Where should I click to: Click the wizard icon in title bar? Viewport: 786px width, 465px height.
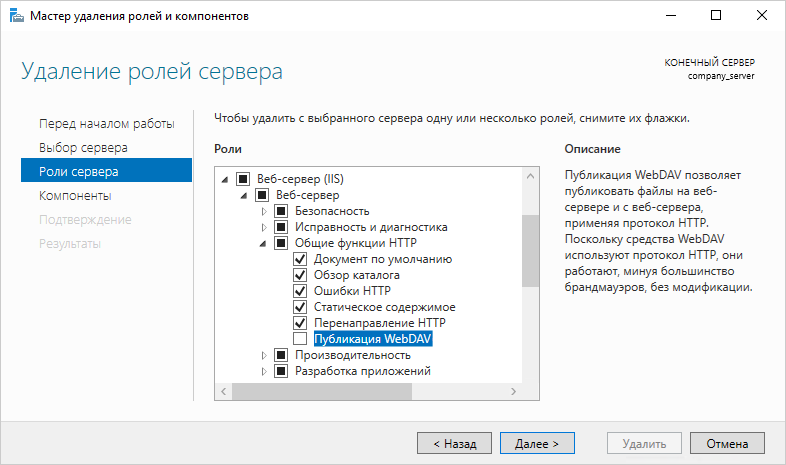pyautogui.click(x=14, y=16)
